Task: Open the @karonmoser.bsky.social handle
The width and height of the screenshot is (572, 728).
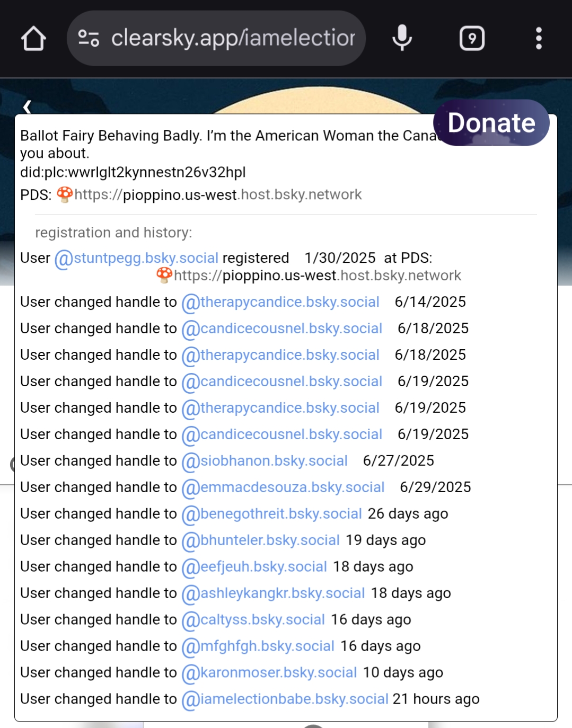Action: pyautogui.click(x=269, y=673)
